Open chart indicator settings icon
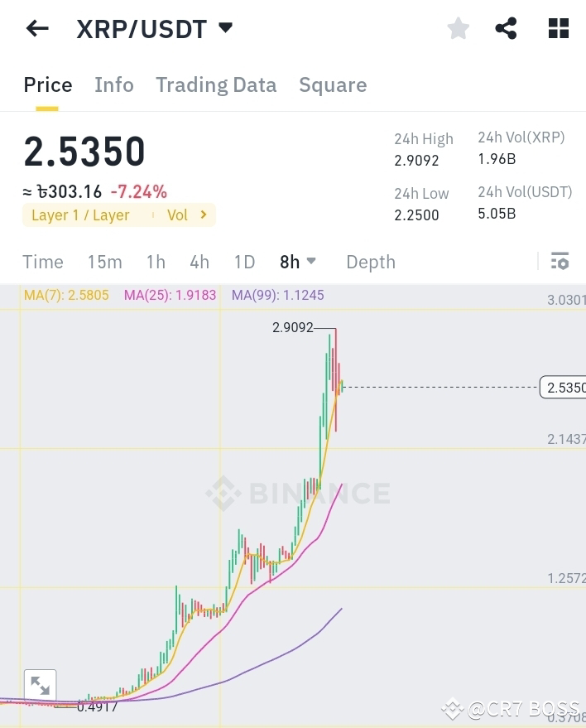 click(560, 261)
